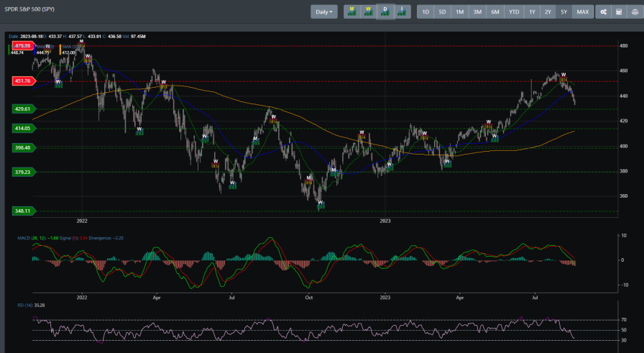644x353 pixels.
Task: Set chart range to 1D
Action: click(425, 12)
